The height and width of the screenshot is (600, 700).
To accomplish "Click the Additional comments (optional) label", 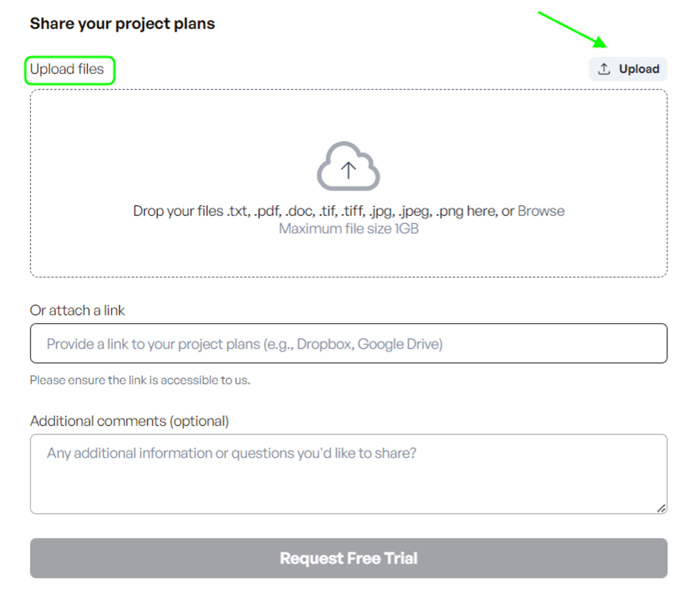I will pyautogui.click(x=129, y=421).
